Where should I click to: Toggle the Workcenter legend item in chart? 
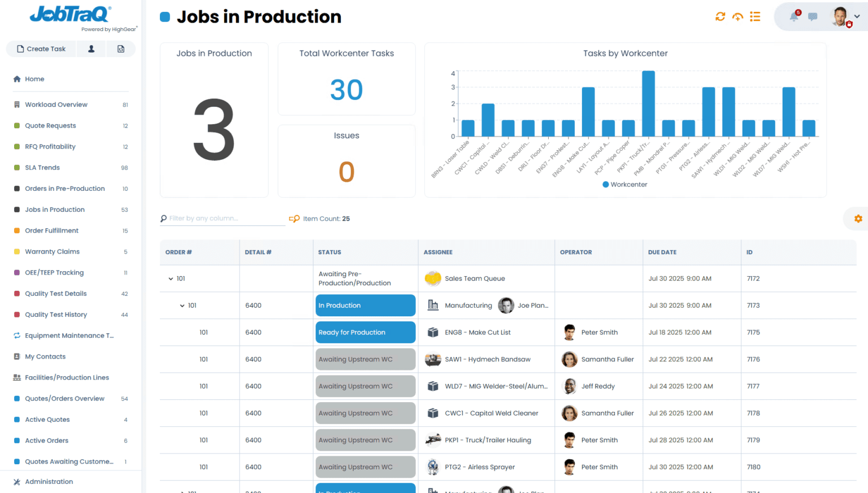point(624,185)
